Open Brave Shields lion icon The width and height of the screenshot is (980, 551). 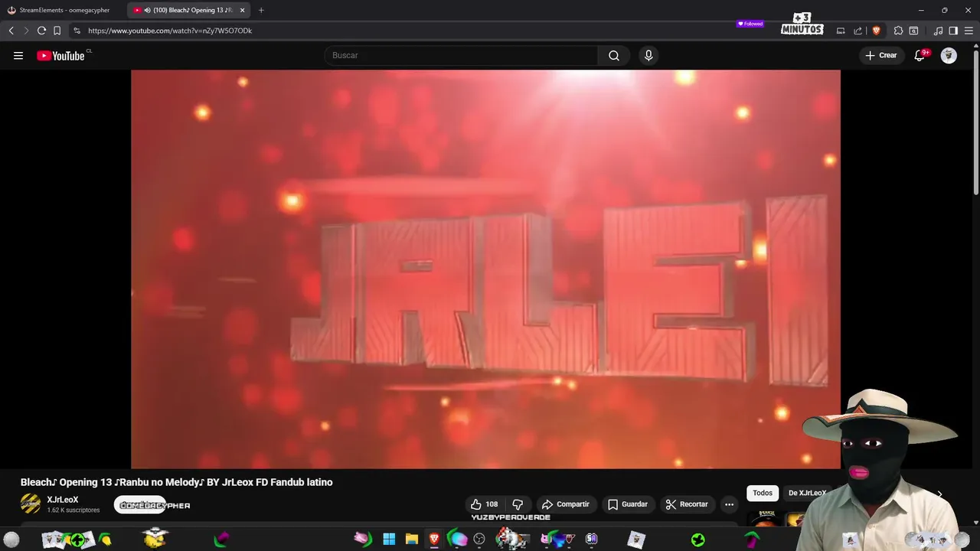pos(877,31)
